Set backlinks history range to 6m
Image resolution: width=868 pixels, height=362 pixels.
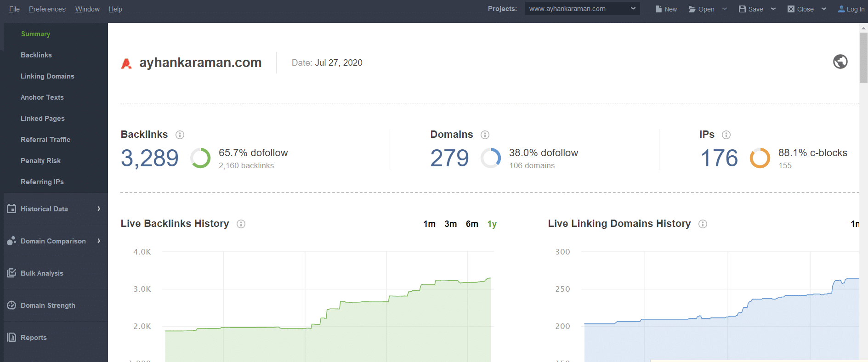pyautogui.click(x=472, y=224)
